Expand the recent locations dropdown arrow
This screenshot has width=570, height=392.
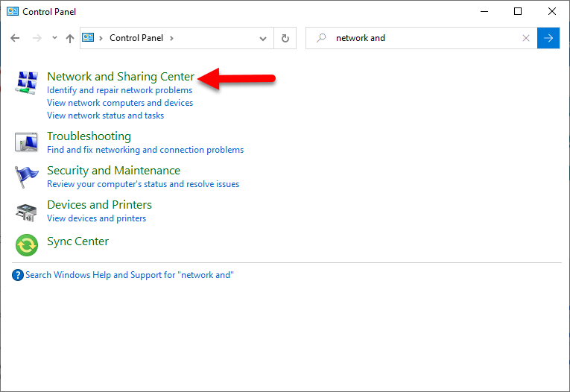point(54,38)
